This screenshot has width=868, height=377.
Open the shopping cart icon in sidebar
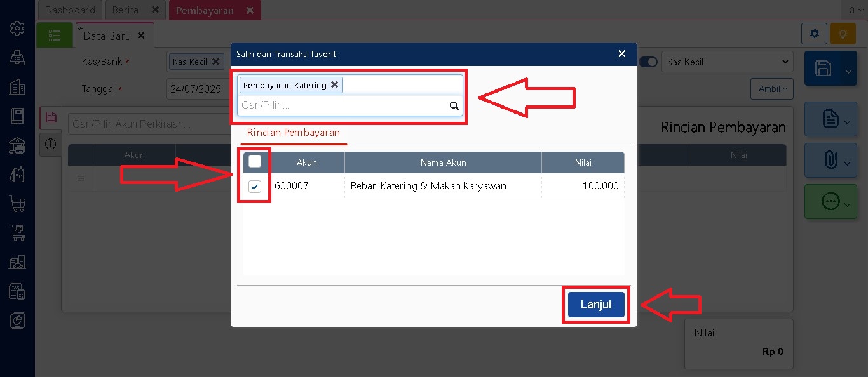pos(17,204)
